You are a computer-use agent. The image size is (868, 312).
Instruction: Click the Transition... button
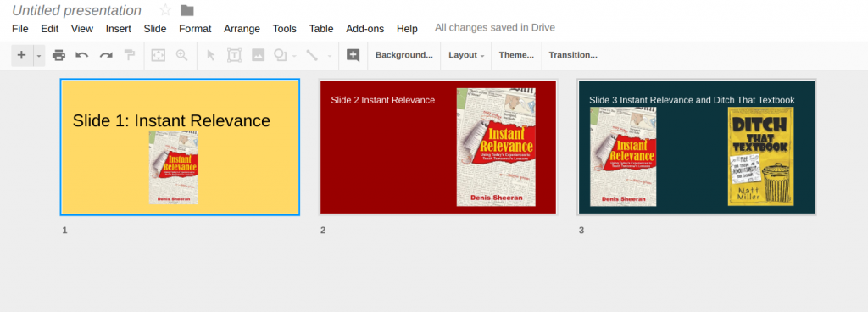573,55
